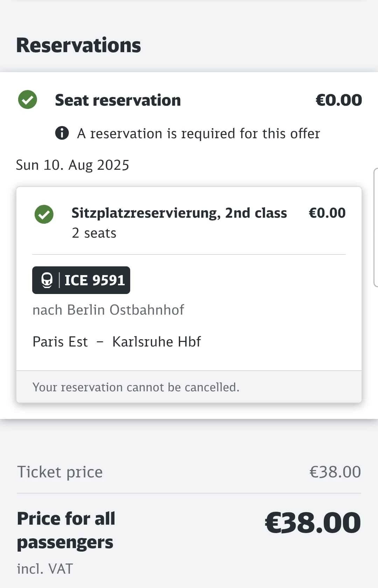Tap the €0.00 price of Seat reservation

[x=338, y=100]
